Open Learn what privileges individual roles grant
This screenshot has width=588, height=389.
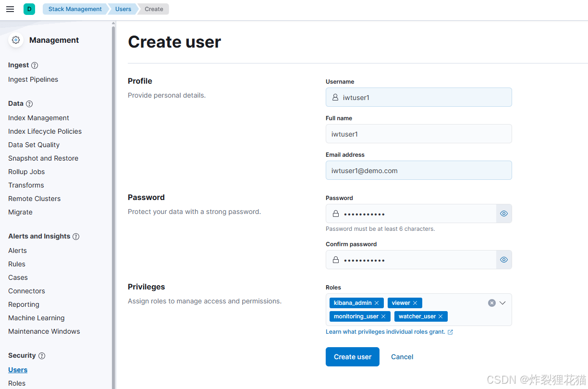385,332
